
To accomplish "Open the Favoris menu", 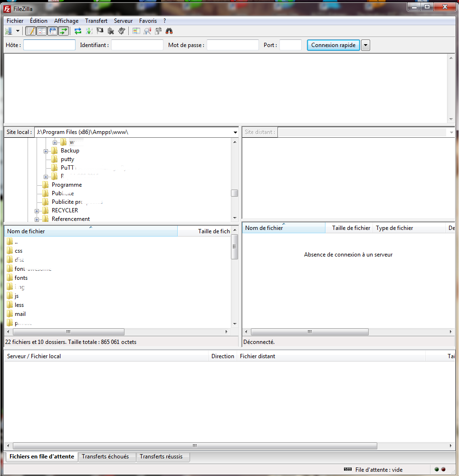I will 148,20.
